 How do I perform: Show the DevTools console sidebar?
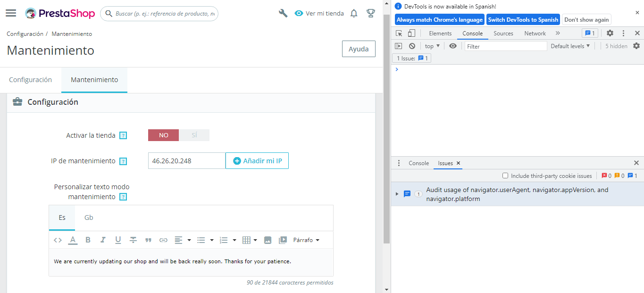click(x=399, y=46)
